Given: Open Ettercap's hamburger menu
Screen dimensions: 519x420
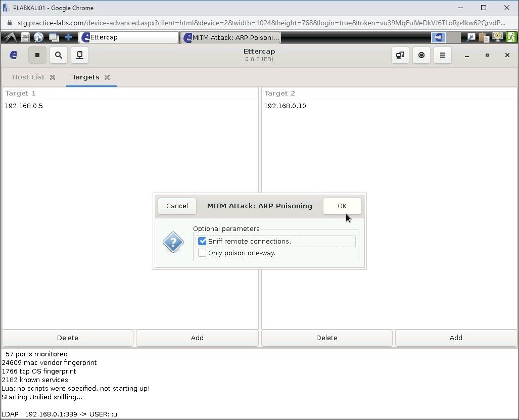Looking at the screenshot, I should coord(442,55).
